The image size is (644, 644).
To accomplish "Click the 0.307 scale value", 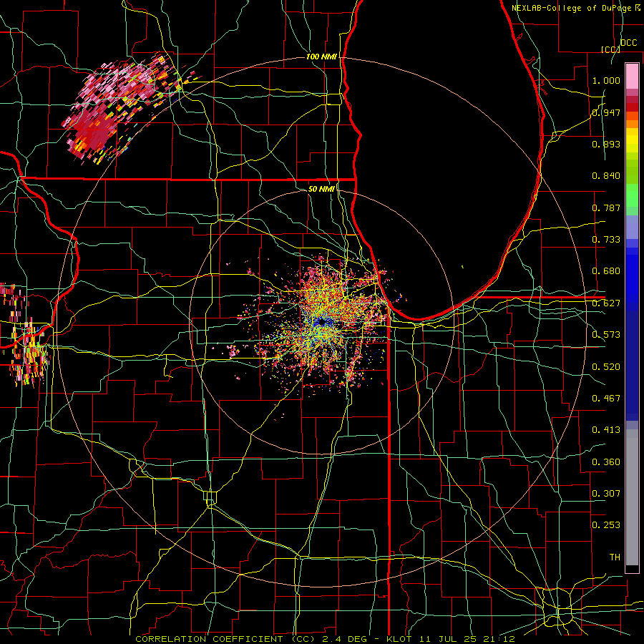I will click(x=606, y=493).
